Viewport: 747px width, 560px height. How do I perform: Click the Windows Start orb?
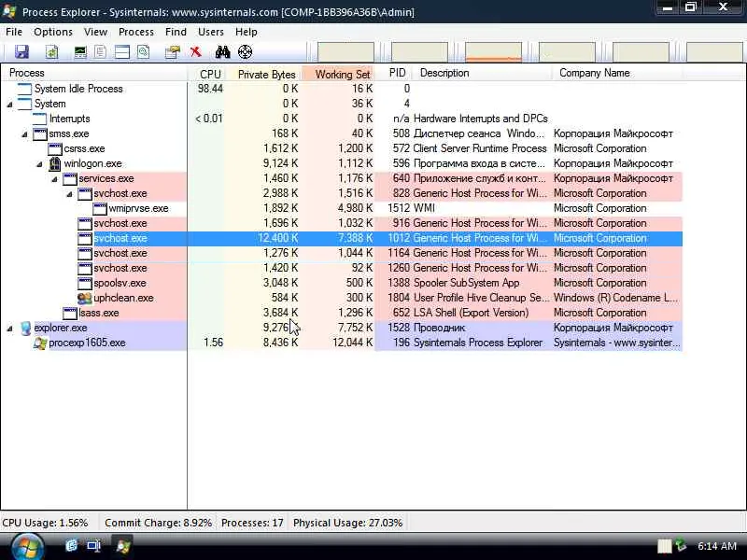tap(26, 546)
